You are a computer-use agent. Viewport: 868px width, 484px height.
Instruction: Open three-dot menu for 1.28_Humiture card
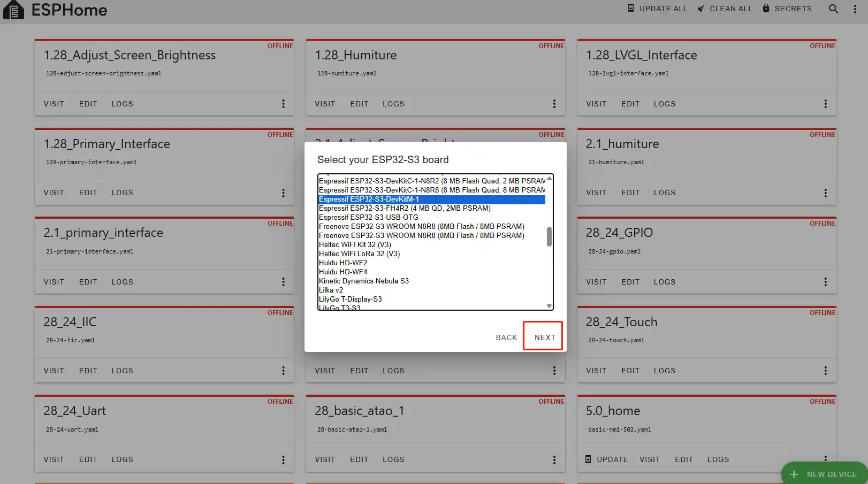click(x=554, y=104)
